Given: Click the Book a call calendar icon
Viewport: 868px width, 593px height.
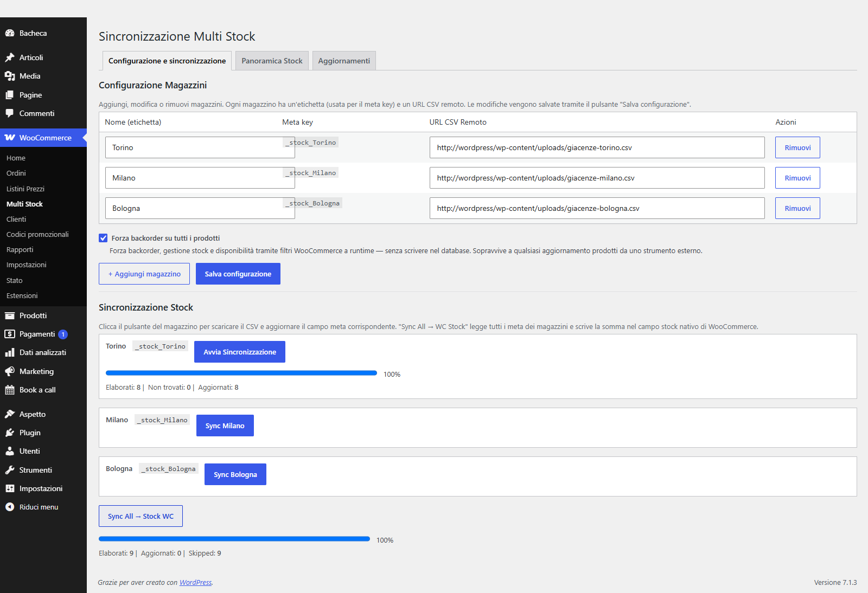Looking at the screenshot, I should pos(10,390).
